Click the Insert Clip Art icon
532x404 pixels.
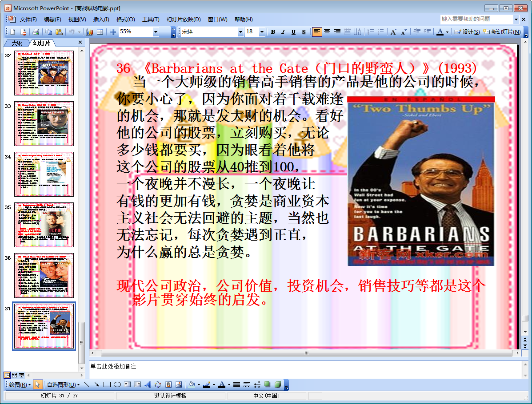pyautogui.click(x=168, y=384)
